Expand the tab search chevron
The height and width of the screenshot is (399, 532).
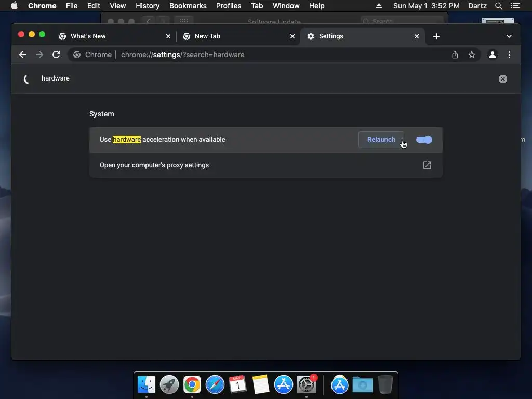[x=509, y=36]
